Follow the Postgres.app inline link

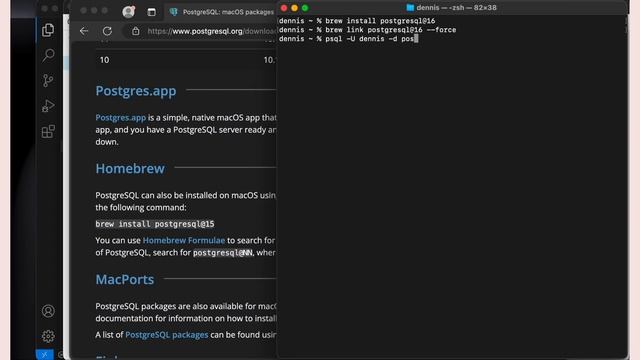coord(120,118)
